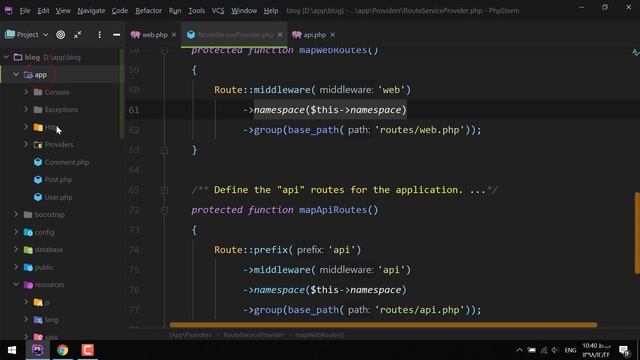This screenshot has width=640, height=360.
Task: Click the inspection status icon top-right
Action: pos(635,52)
